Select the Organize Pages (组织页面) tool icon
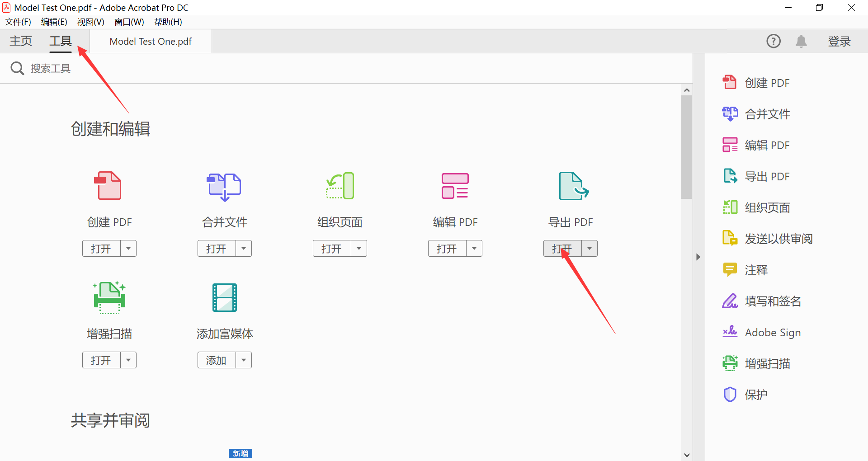The width and height of the screenshot is (868, 461). (340, 186)
